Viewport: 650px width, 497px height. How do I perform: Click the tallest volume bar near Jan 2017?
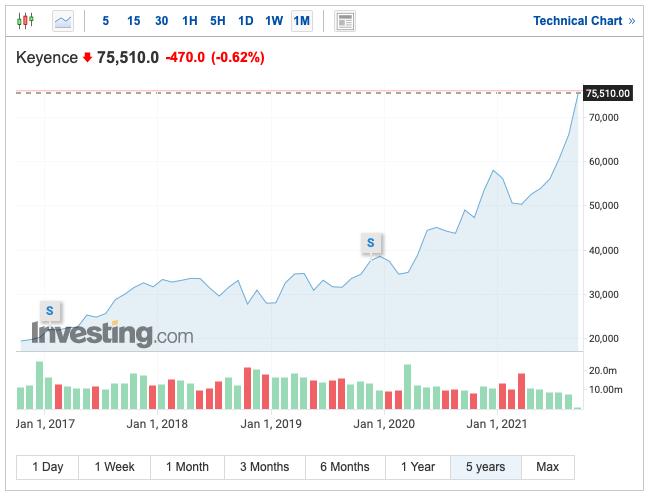point(39,385)
